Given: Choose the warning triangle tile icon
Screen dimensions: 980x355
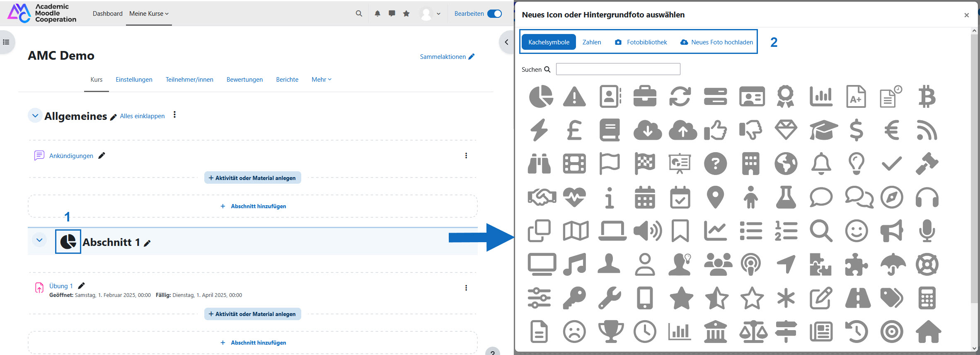Looking at the screenshot, I should (x=574, y=97).
